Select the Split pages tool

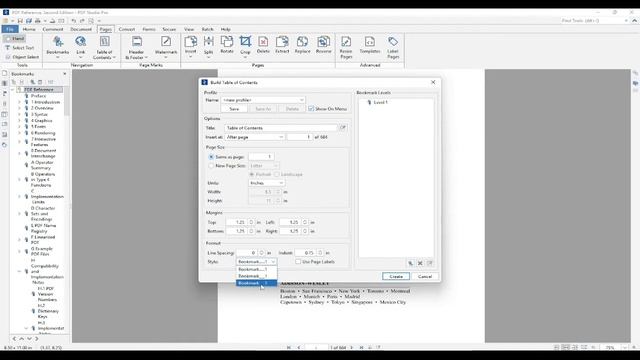[209, 46]
